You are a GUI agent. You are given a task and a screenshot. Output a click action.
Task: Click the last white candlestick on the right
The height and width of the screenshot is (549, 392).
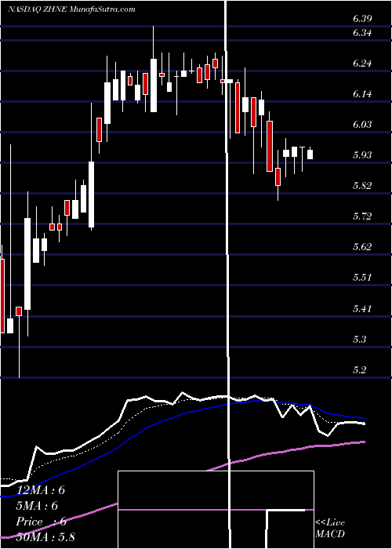(310, 154)
